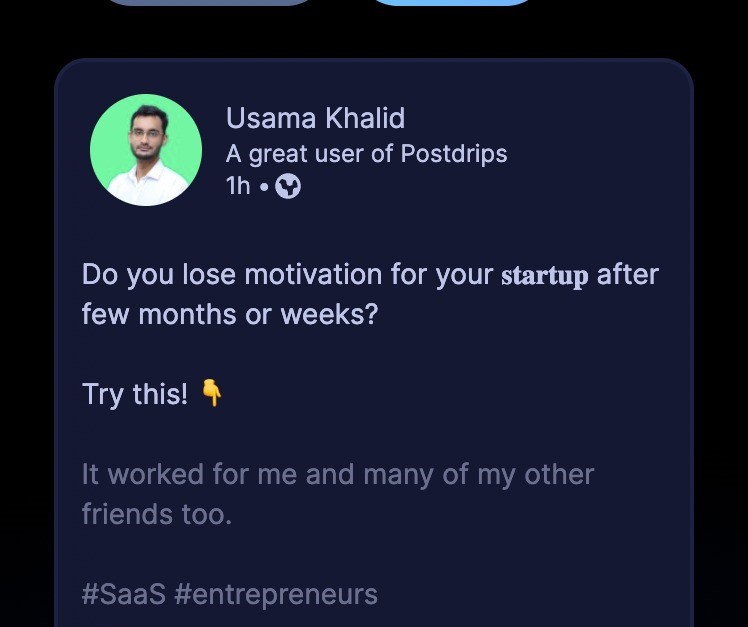This screenshot has width=748, height=627.
Task: Click the word Postdrips in the headline
Action: click(454, 154)
